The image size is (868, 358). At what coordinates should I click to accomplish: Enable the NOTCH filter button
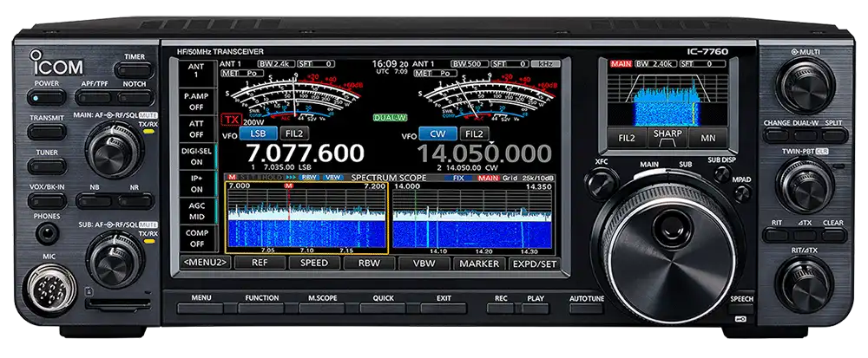pyautogui.click(x=135, y=98)
